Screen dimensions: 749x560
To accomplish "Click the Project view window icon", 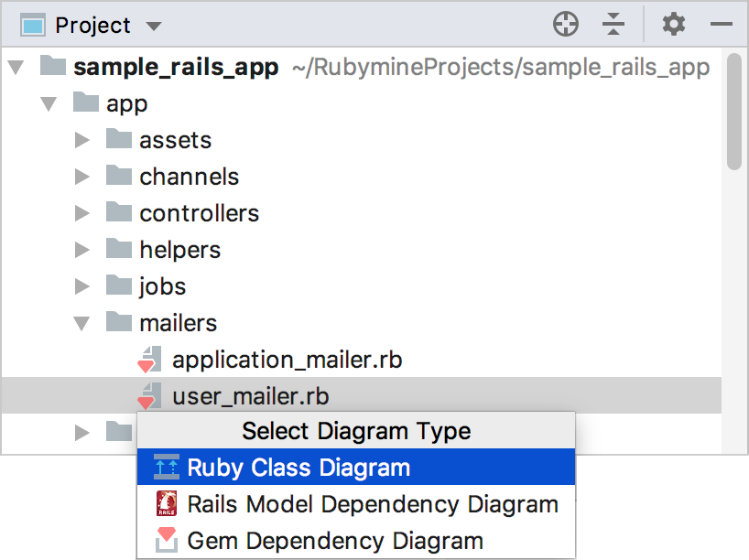I will tap(33, 25).
